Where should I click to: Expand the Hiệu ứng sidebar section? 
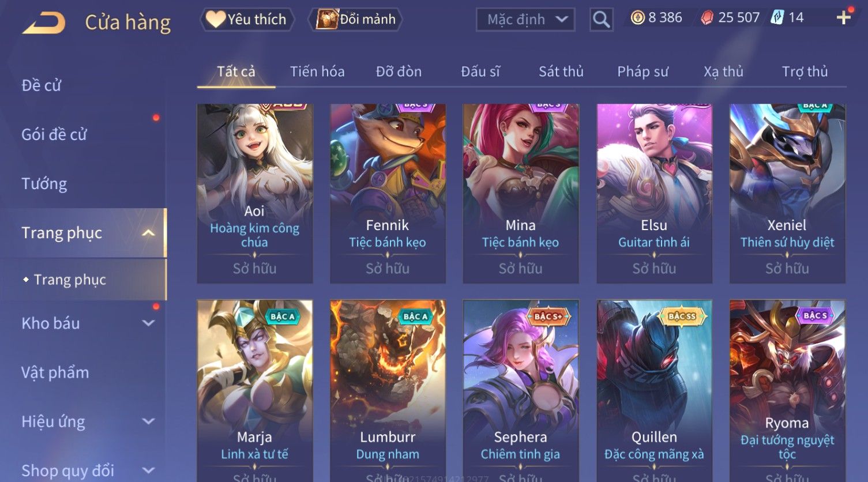[148, 421]
